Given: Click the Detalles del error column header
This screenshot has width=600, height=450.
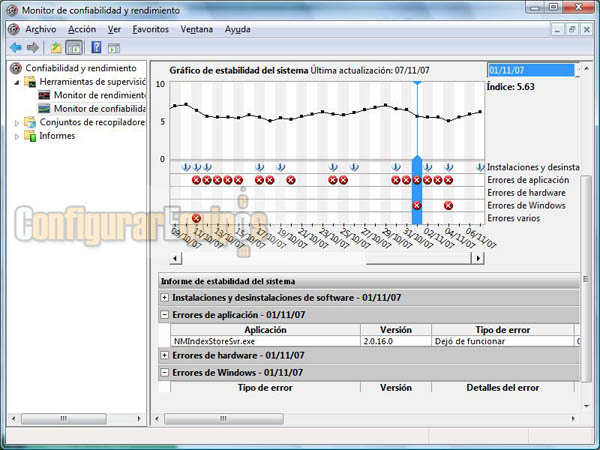Looking at the screenshot, I should click(x=502, y=387).
